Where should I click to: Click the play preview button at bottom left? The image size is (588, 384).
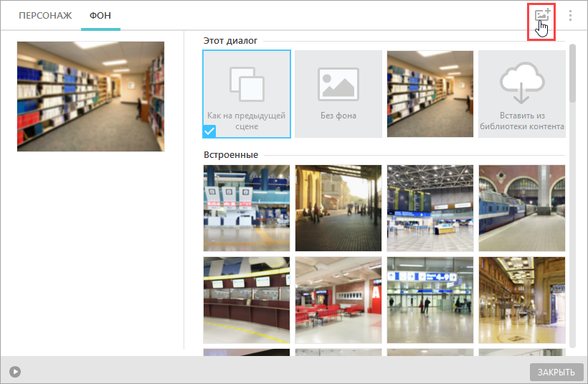(15, 372)
